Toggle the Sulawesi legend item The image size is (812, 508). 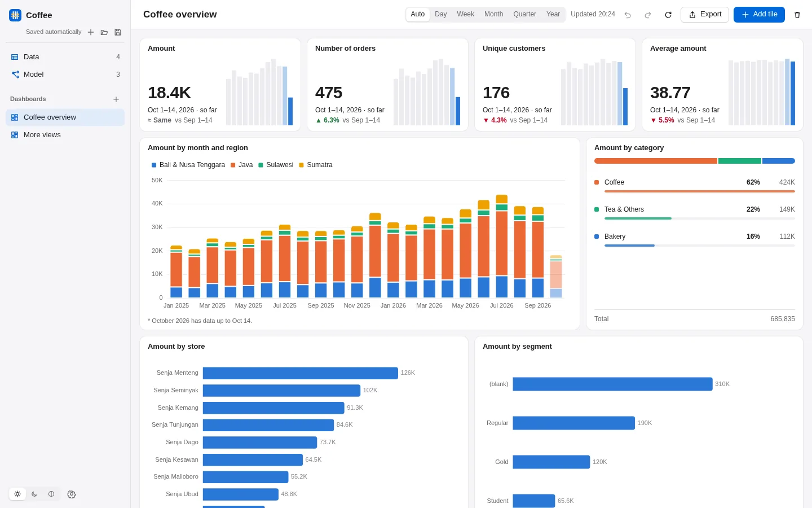[x=276, y=165]
